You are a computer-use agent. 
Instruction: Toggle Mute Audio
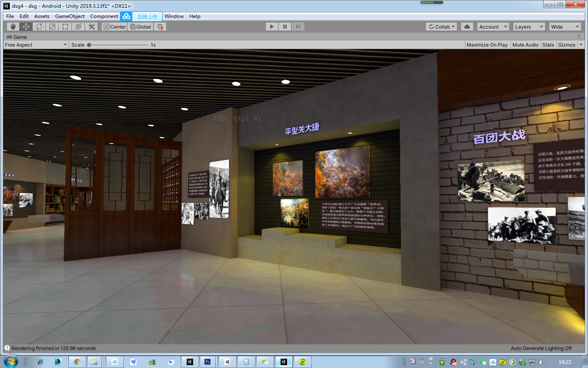(525, 45)
